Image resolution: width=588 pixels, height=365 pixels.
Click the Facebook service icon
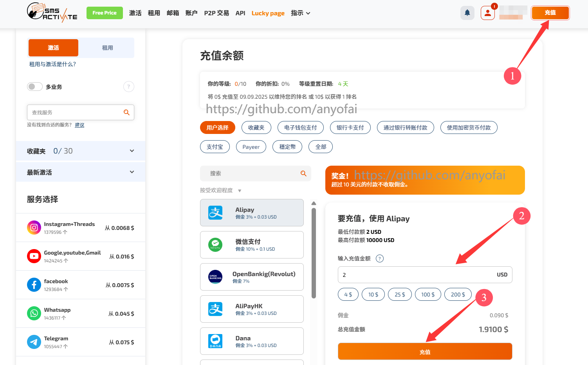click(x=34, y=285)
